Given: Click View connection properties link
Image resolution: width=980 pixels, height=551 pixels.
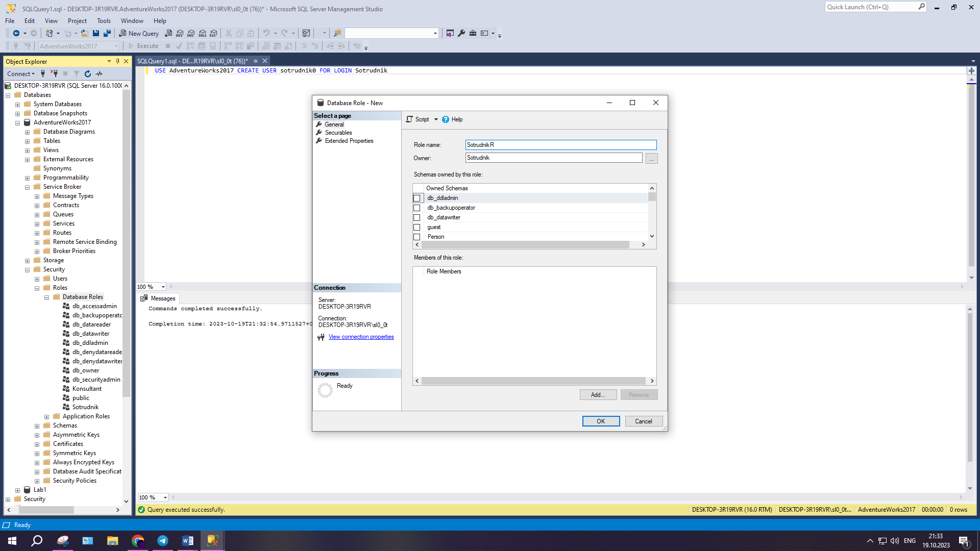Looking at the screenshot, I should (x=361, y=337).
